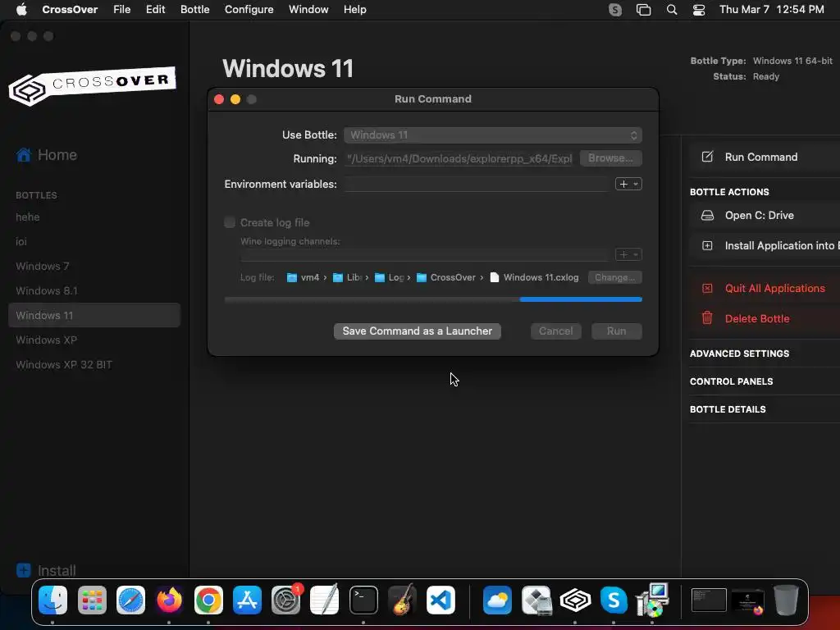The image size is (840, 630).
Task: Open Spotlight search in the menu bar
Action: (x=671, y=10)
